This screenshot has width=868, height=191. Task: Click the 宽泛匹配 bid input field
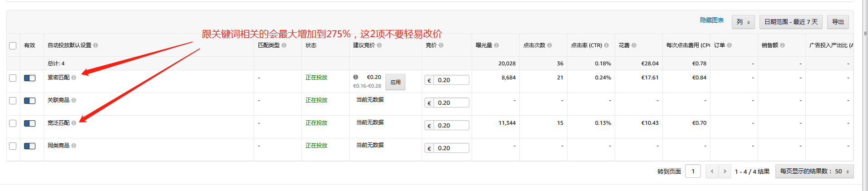pos(451,126)
